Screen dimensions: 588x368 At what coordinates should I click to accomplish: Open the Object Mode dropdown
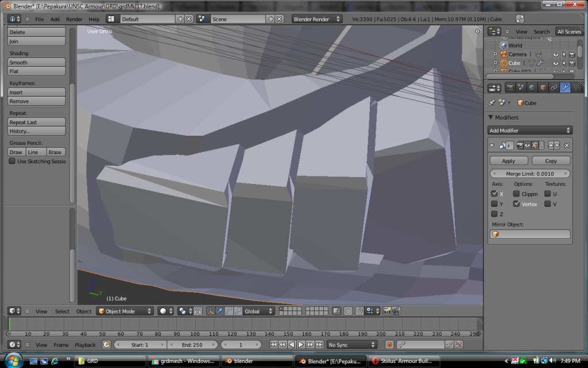point(125,311)
